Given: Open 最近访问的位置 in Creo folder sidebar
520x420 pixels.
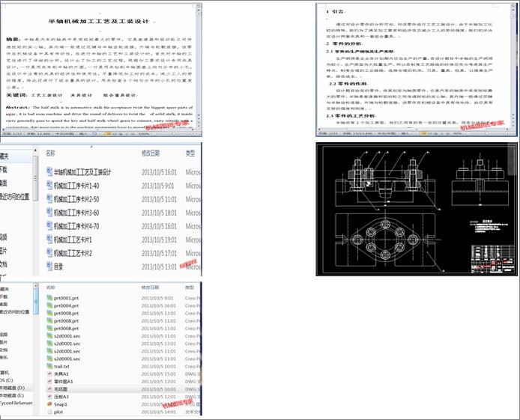Looking at the screenshot, I should (x=14, y=312).
